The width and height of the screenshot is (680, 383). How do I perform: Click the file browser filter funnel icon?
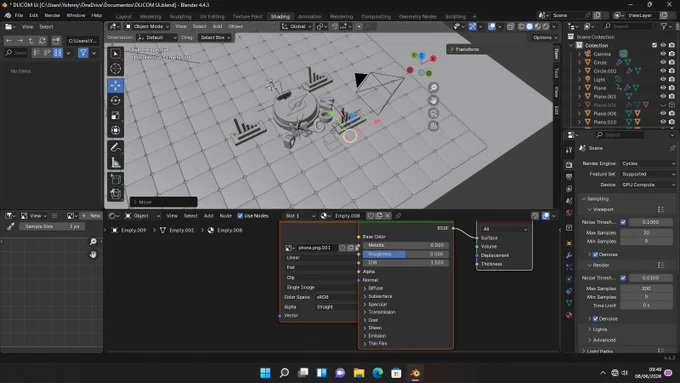[x=83, y=53]
